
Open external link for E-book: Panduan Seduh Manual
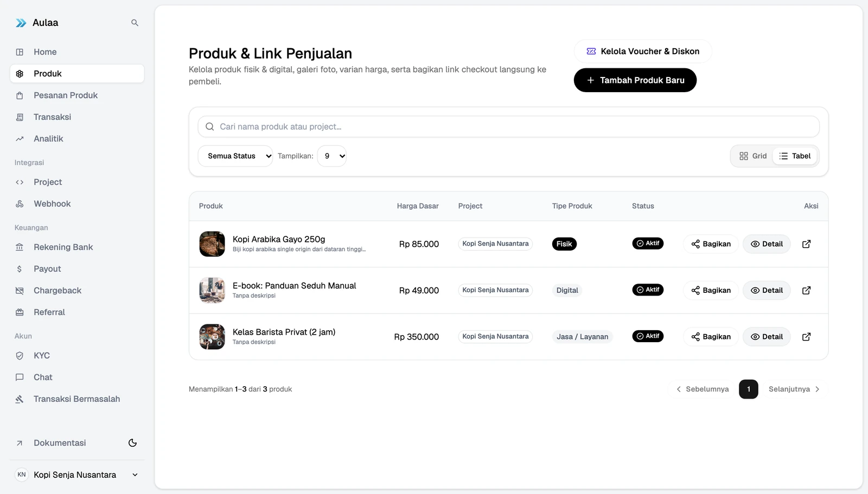[807, 291]
